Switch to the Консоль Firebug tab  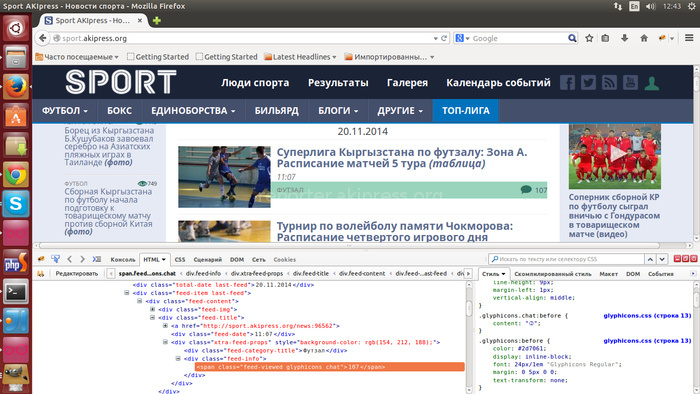(123, 259)
